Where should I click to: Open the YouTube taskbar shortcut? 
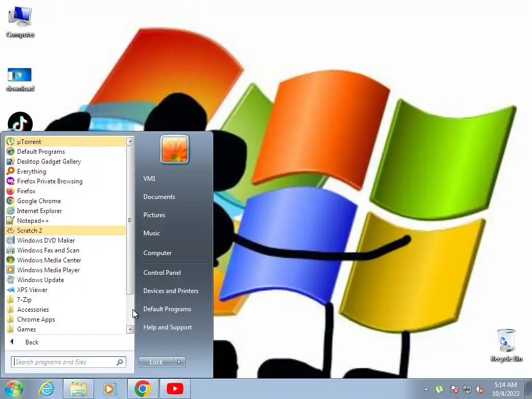click(175, 389)
